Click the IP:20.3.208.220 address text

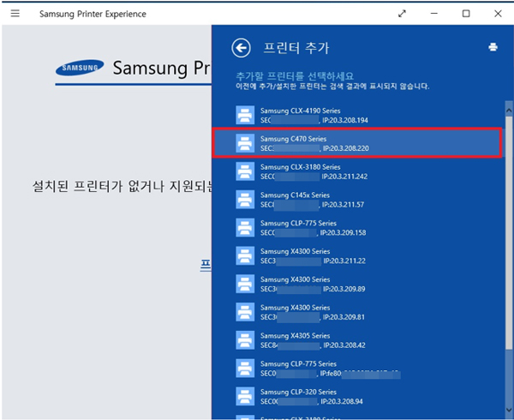346,148
